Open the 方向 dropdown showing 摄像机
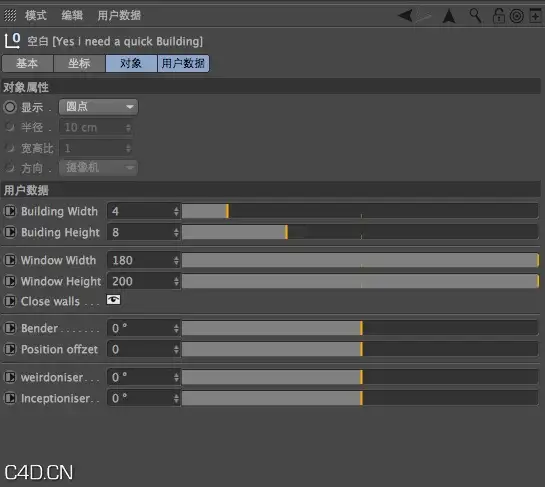 click(x=98, y=168)
